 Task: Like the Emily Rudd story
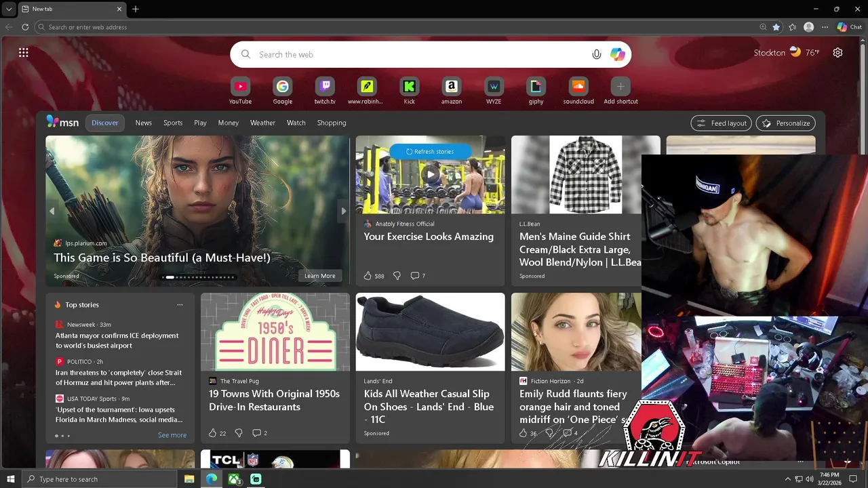tap(523, 433)
